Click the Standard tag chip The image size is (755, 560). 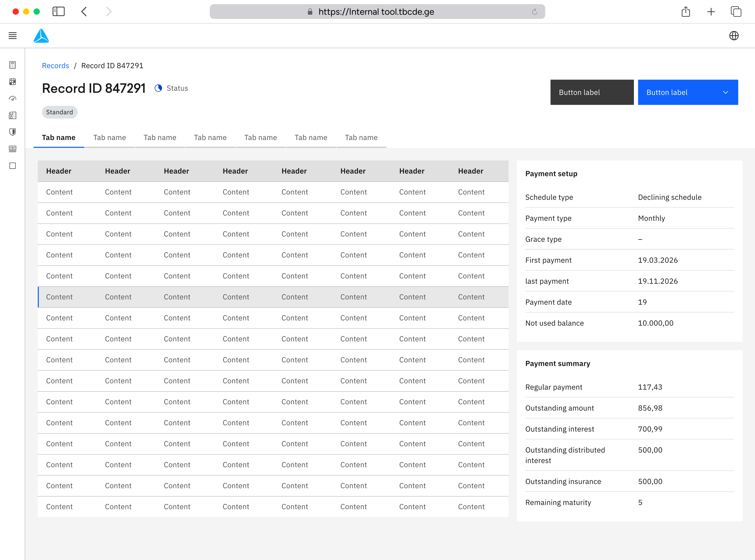pyautogui.click(x=60, y=112)
